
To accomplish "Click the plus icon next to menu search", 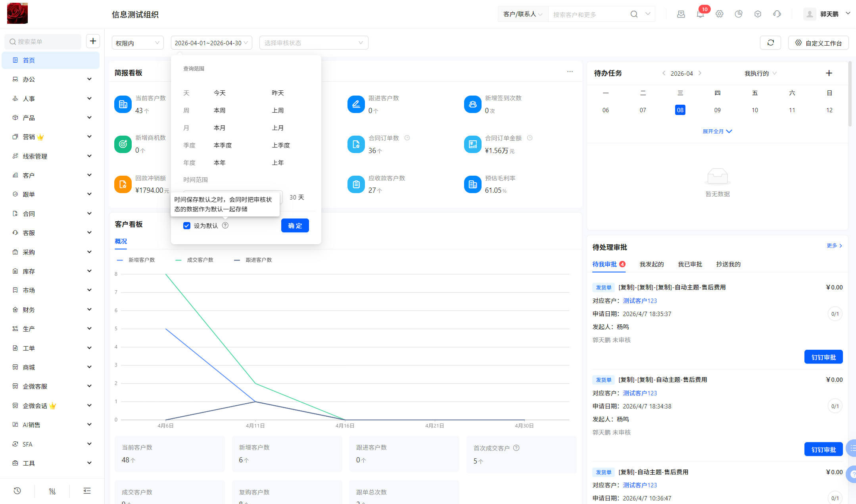I will [93, 41].
